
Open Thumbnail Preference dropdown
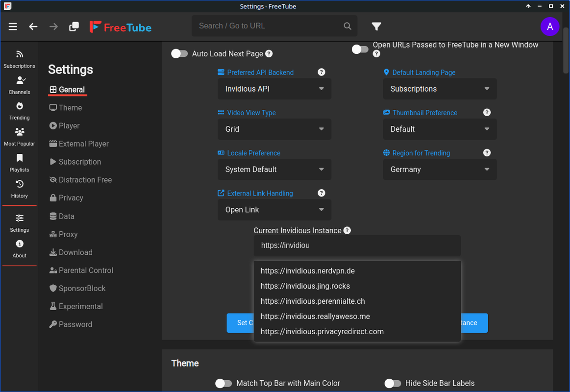coord(440,129)
